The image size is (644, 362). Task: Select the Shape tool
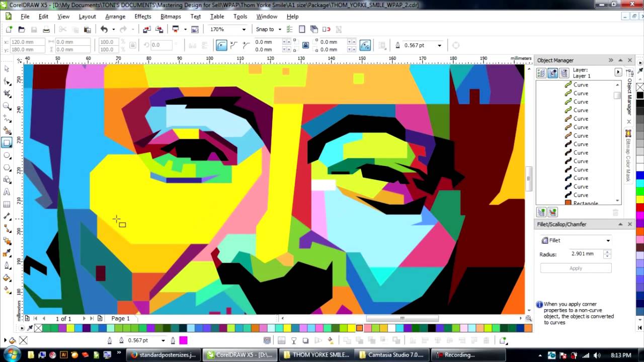(7, 81)
